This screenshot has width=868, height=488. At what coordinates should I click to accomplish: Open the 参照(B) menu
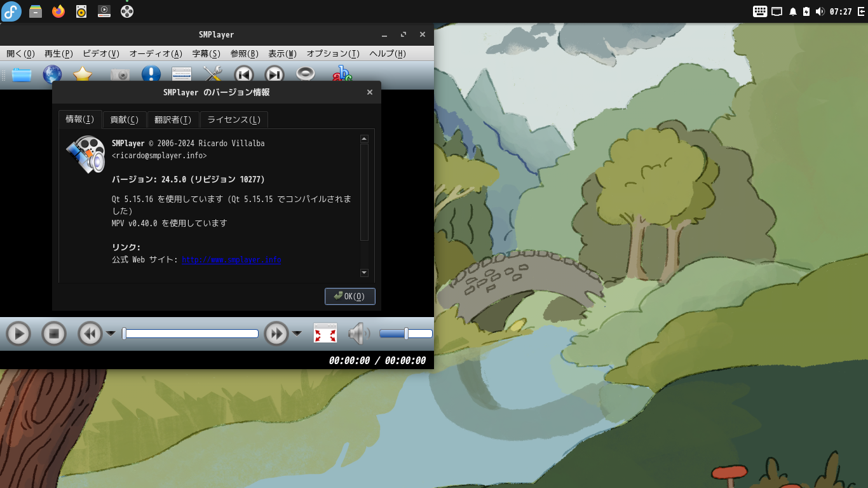[x=245, y=53]
